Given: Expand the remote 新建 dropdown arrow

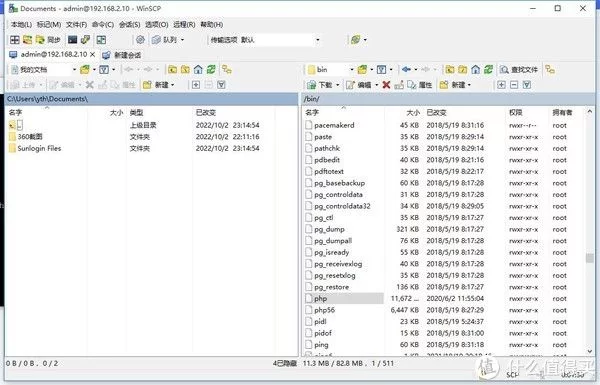Looking at the screenshot, I should pos(470,85).
